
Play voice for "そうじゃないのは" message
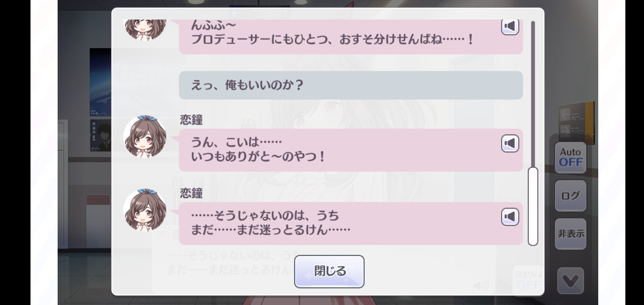pyautogui.click(x=510, y=217)
